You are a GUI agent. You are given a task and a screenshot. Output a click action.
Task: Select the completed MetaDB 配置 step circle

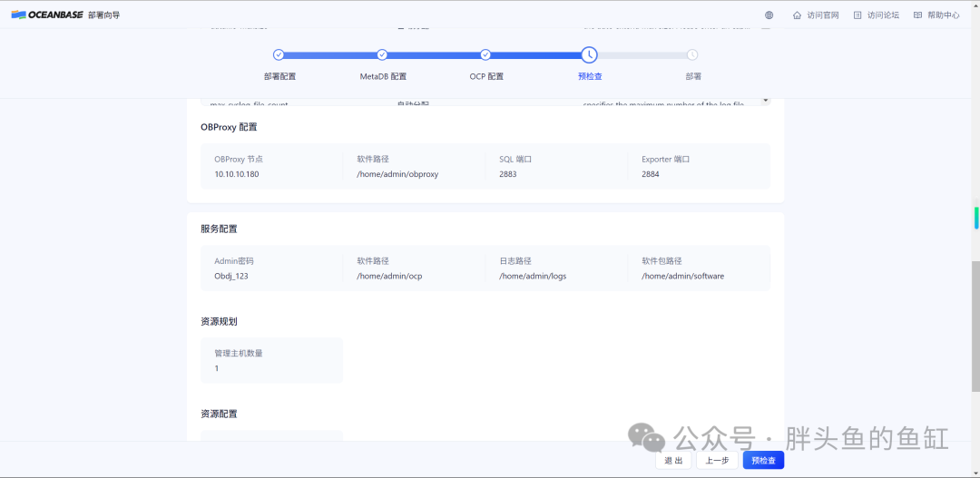[x=383, y=55]
